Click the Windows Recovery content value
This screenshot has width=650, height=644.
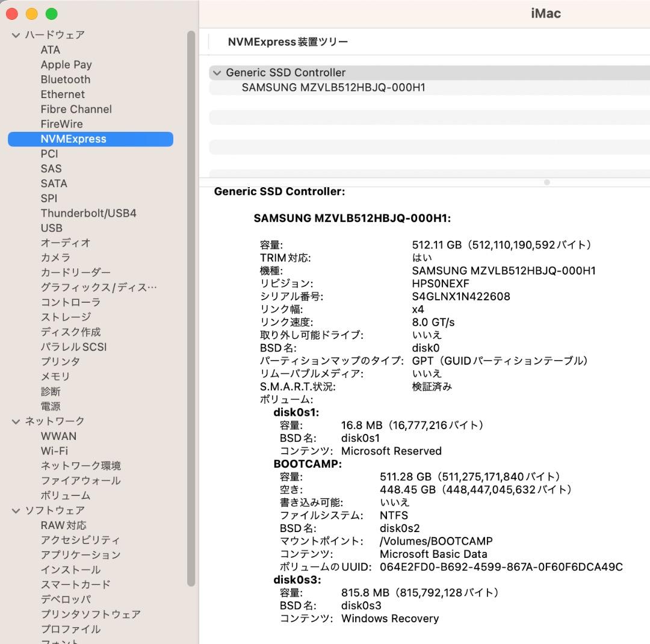[389, 619]
